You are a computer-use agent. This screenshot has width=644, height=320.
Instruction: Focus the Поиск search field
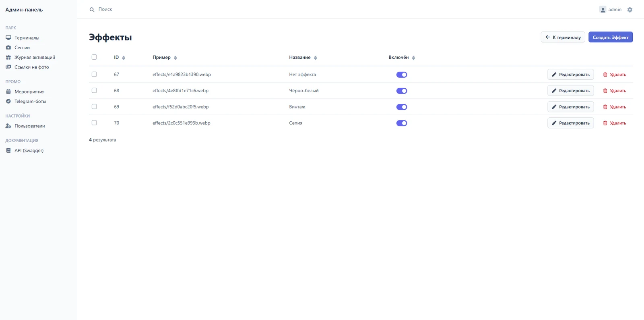(105, 9)
